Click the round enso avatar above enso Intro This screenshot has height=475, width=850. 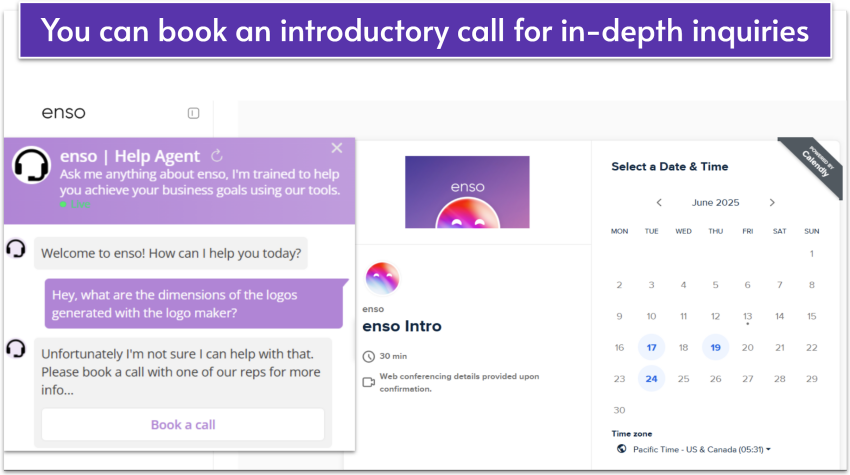(382, 278)
